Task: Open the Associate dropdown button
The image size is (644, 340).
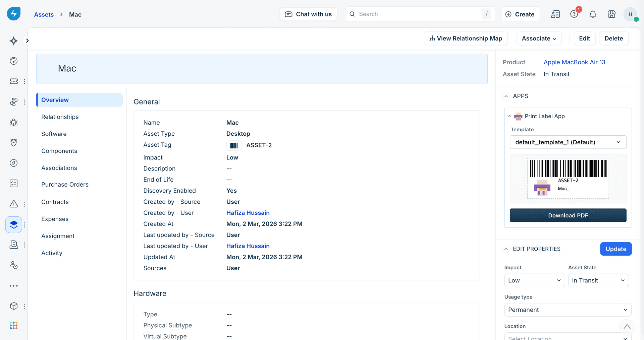Action: click(x=539, y=39)
